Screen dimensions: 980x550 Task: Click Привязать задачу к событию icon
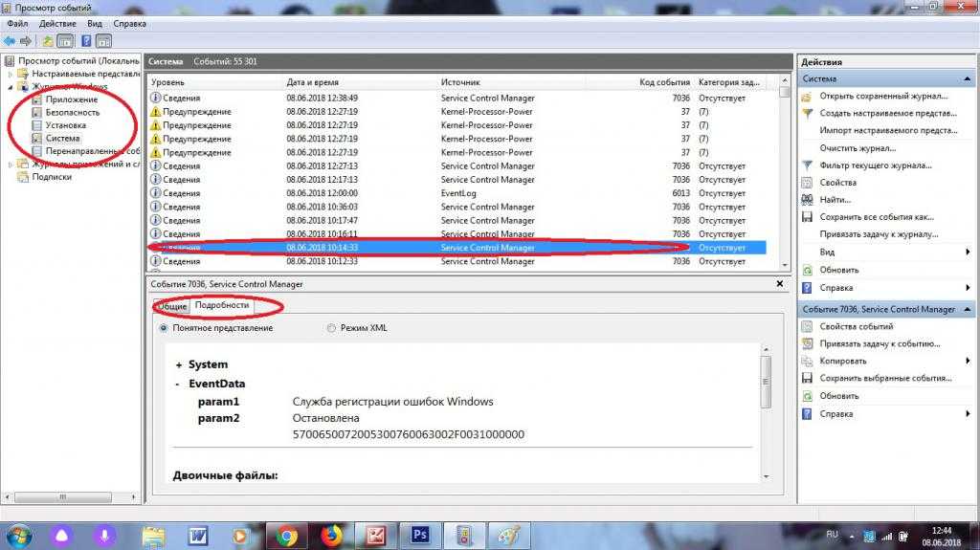tap(808, 343)
